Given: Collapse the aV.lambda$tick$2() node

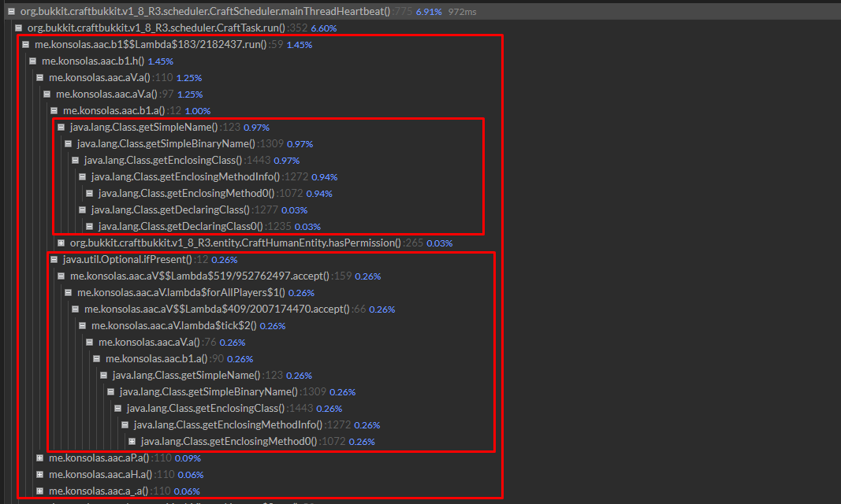Looking at the screenshot, I should pos(82,326).
